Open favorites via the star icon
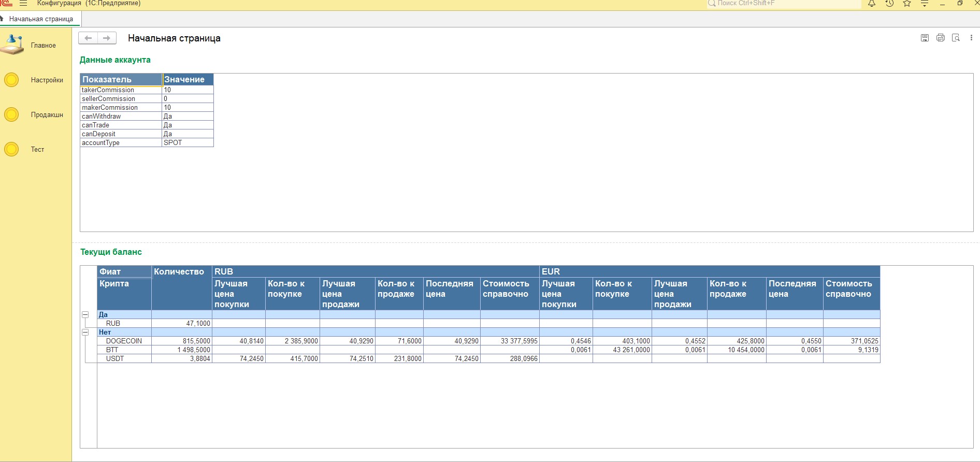 [x=907, y=3]
